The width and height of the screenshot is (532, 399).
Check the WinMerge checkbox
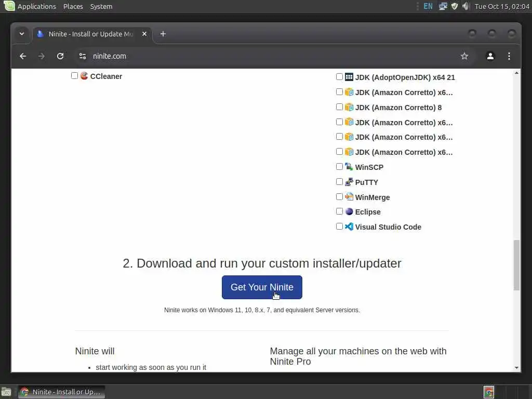pyautogui.click(x=339, y=196)
